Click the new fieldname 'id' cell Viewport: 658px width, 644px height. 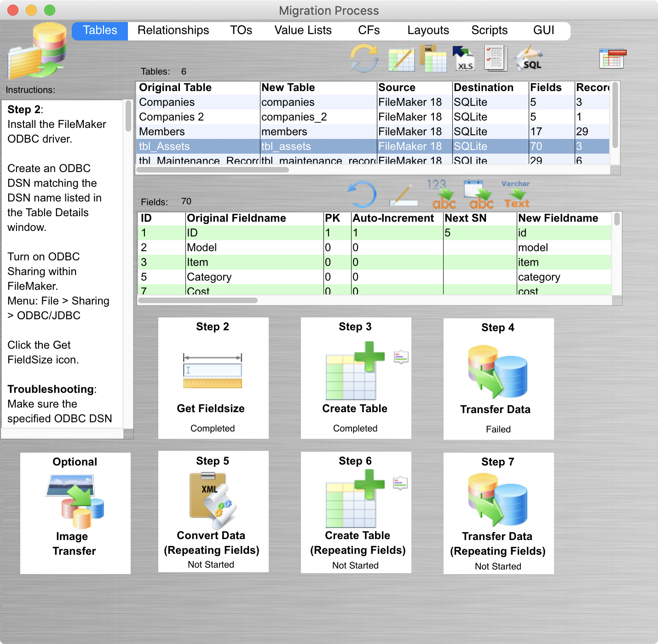[564, 233]
